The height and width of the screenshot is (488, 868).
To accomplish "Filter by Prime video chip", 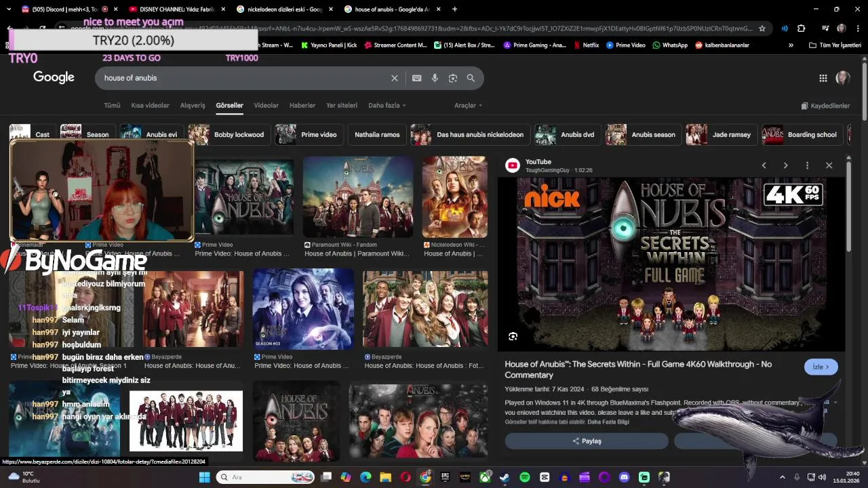I will pos(309,134).
